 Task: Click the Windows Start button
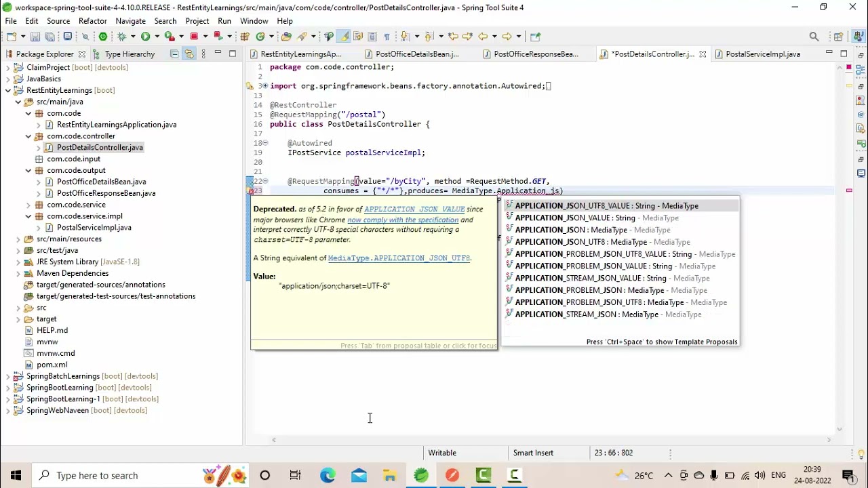click(x=16, y=475)
